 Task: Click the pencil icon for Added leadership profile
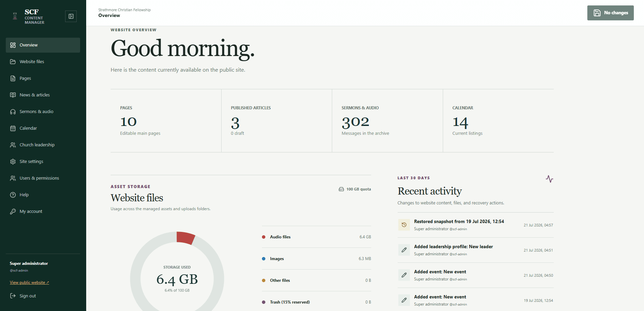404,250
